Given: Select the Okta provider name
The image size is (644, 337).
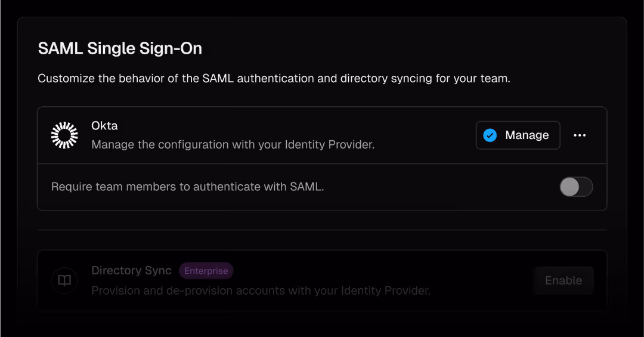Looking at the screenshot, I should click(104, 126).
